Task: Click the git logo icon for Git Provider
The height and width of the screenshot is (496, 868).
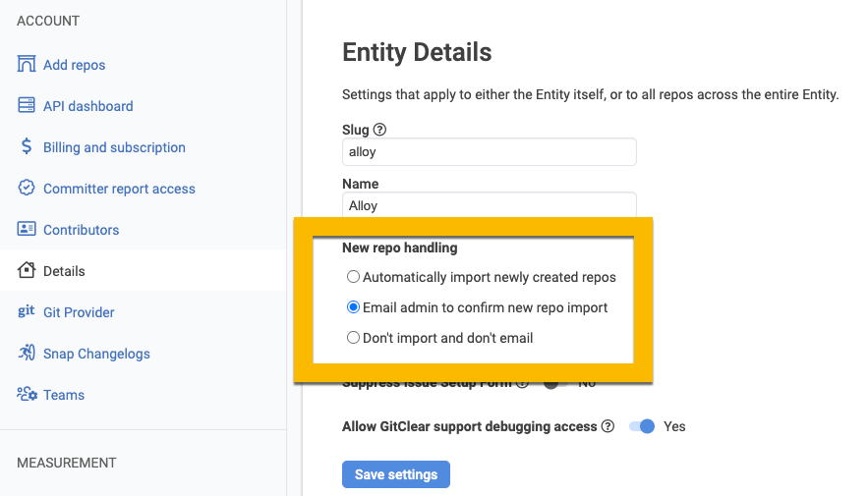Action: point(27,312)
